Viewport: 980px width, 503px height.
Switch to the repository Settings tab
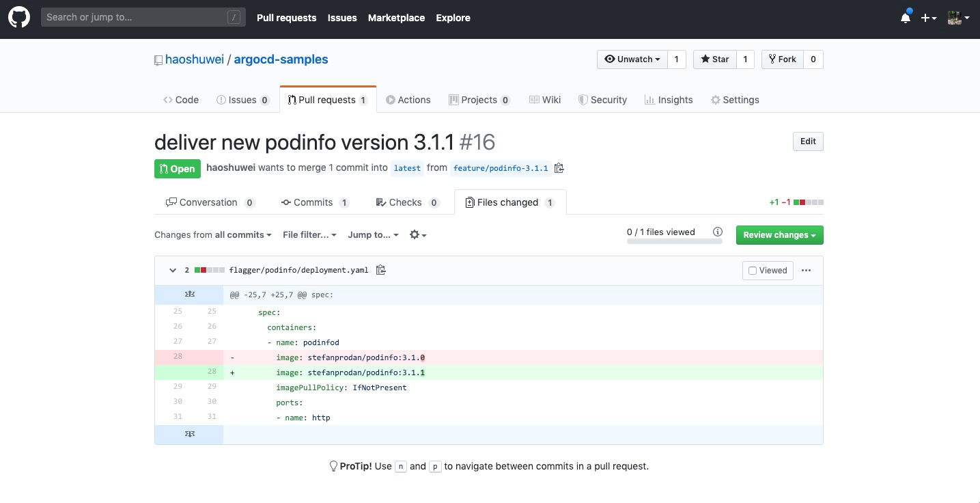coord(735,100)
